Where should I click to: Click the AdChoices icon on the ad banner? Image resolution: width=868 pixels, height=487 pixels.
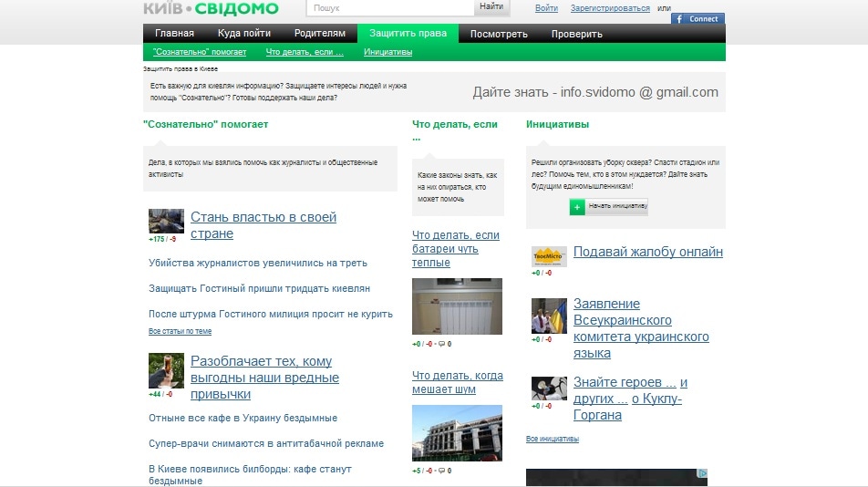click(702, 473)
